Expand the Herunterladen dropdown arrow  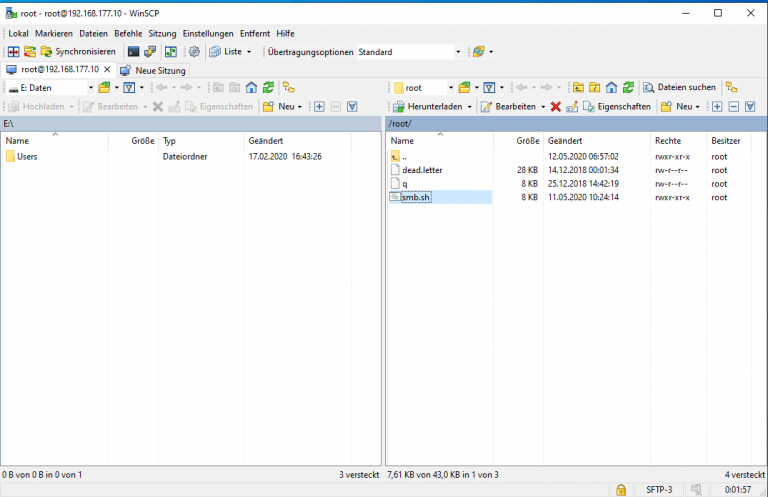tap(469, 106)
